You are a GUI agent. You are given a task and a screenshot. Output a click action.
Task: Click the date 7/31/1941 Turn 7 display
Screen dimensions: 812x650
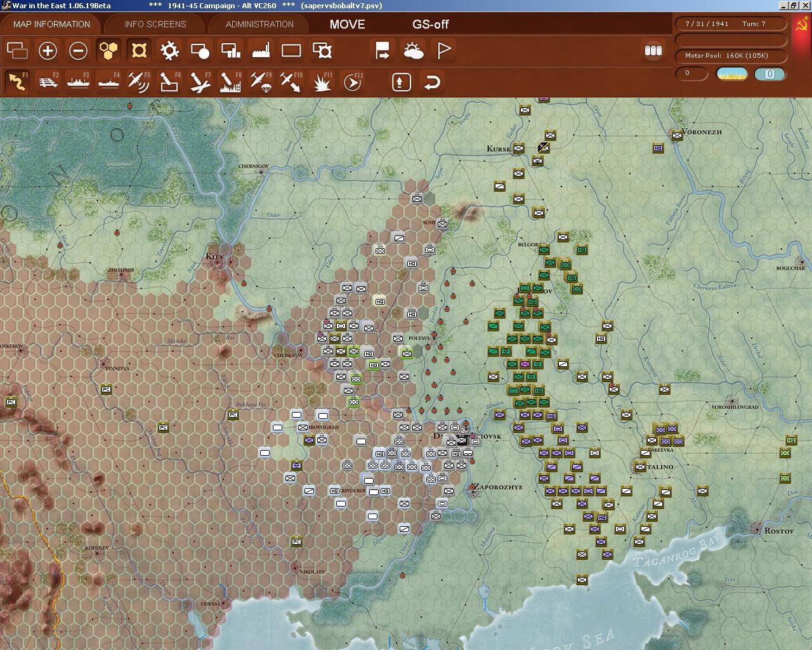[731, 23]
